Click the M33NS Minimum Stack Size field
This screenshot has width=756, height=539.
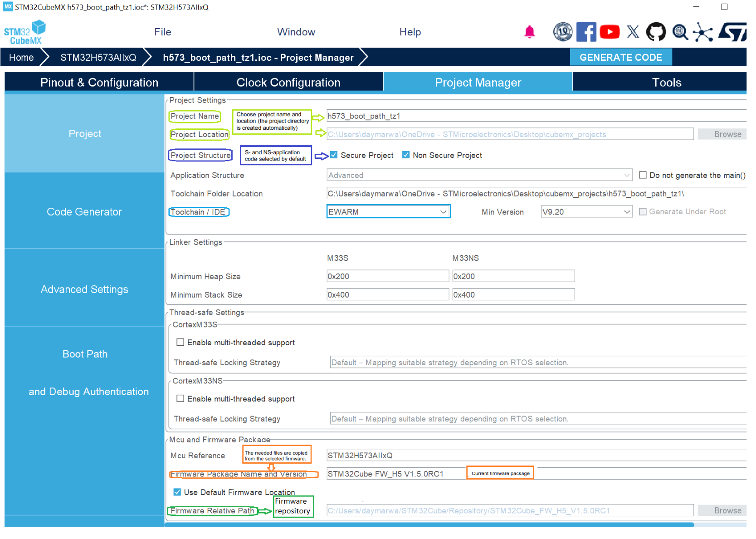pos(513,295)
